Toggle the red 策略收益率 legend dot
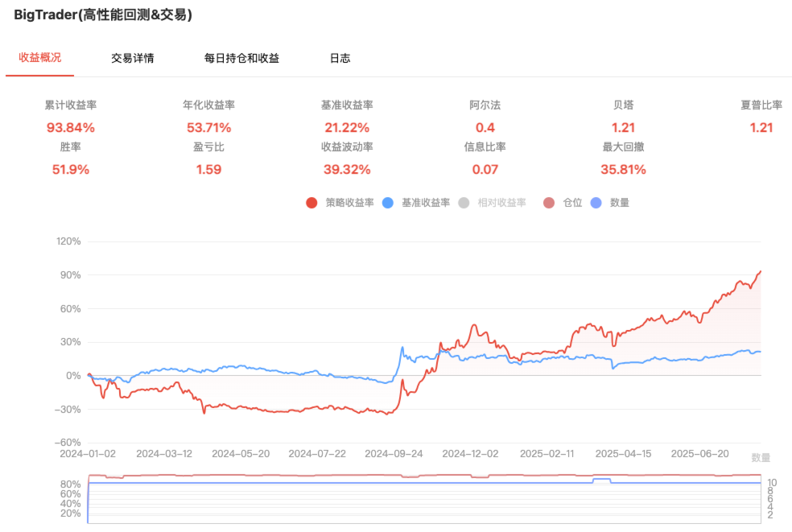Image resolution: width=792 pixels, height=532 pixels. coord(311,203)
